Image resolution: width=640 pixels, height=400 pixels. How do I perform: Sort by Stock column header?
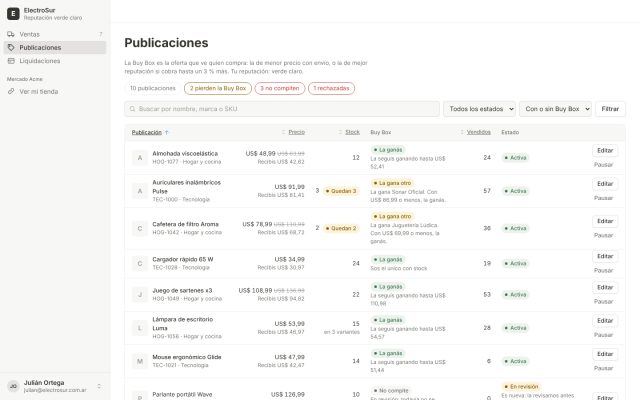(349, 132)
